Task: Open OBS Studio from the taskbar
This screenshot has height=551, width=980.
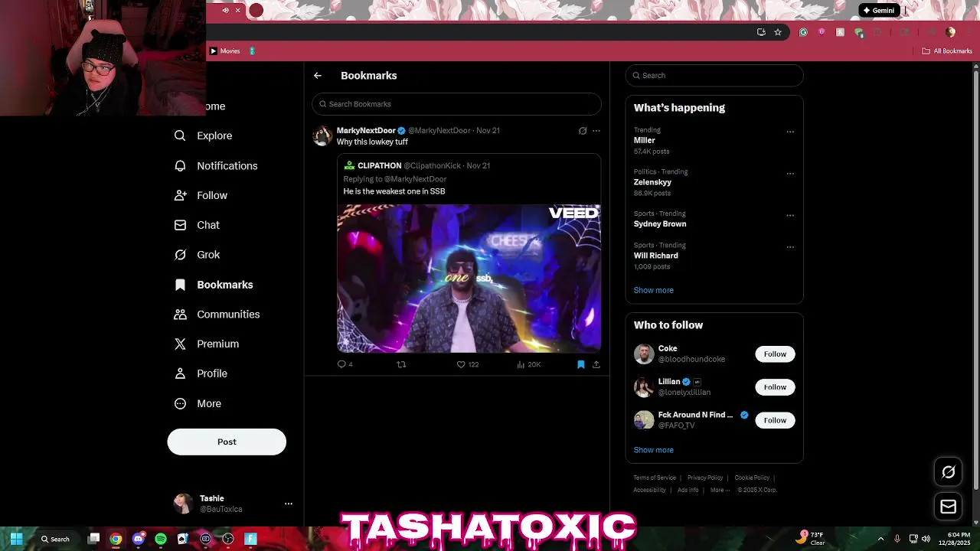Action: (228, 539)
